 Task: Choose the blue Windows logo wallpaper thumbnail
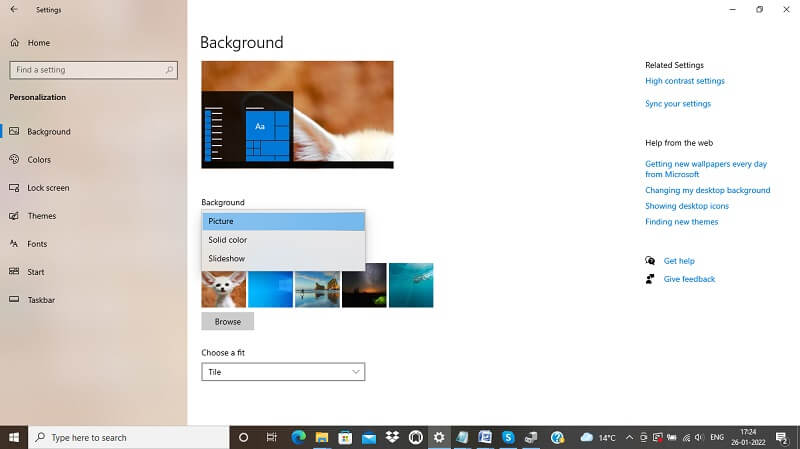[270, 289]
